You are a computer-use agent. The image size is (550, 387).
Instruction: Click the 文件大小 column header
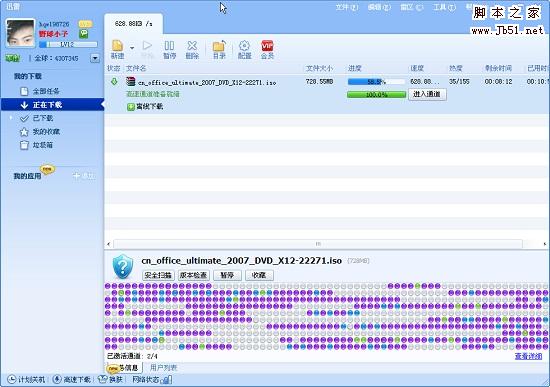click(319, 68)
